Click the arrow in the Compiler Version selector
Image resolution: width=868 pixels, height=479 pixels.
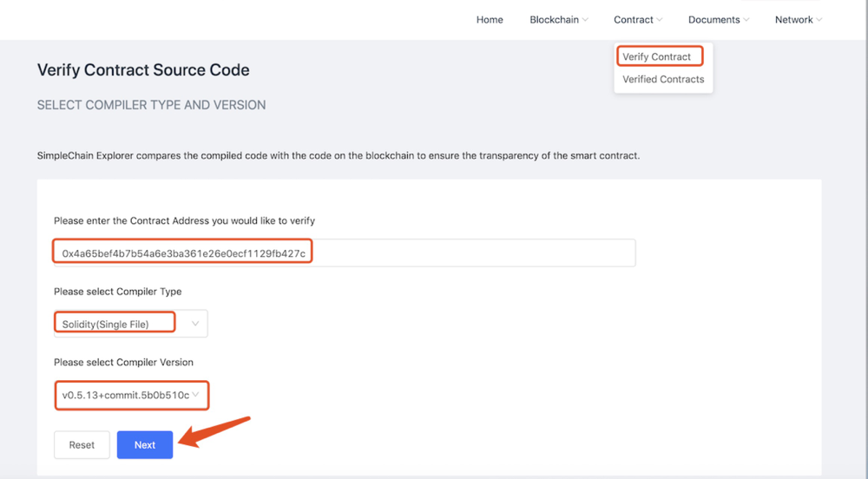pyautogui.click(x=196, y=395)
